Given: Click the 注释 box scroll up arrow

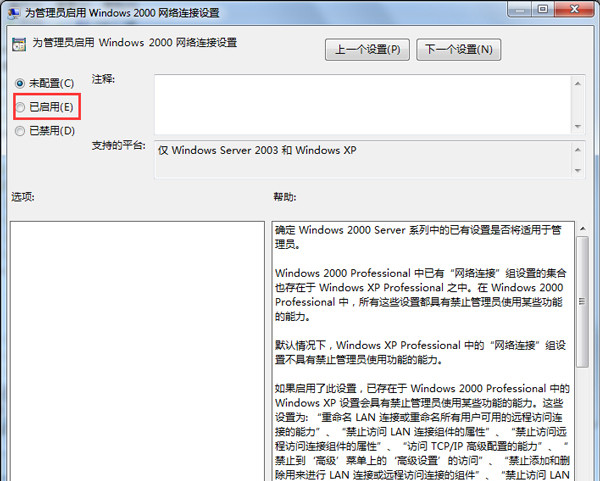Looking at the screenshot, I should pos(578,83).
